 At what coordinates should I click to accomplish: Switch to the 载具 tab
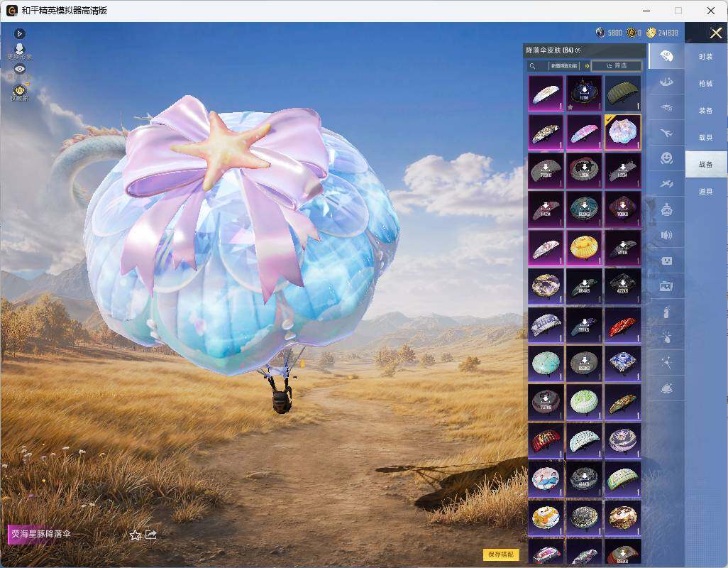coord(706,138)
